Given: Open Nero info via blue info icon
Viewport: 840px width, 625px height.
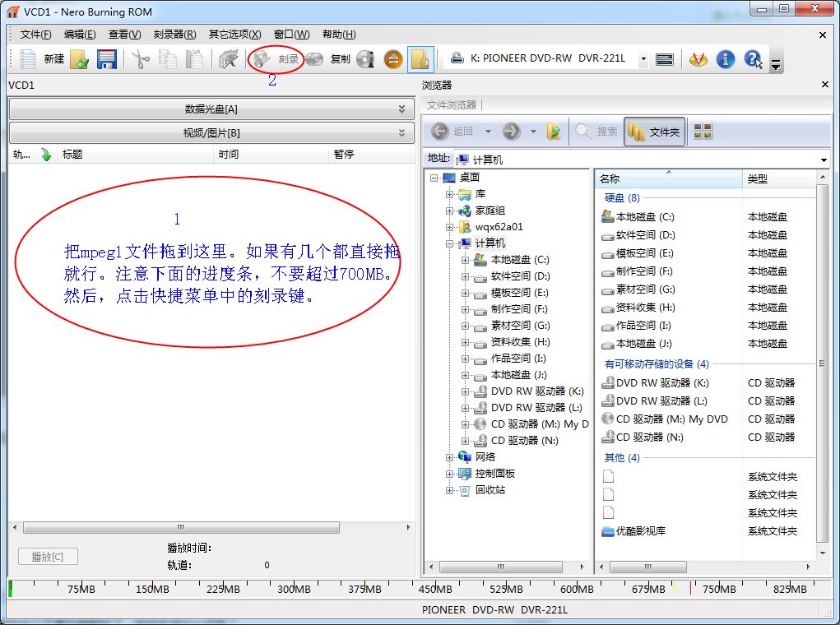Looking at the screenshot, I should (725, 59).
